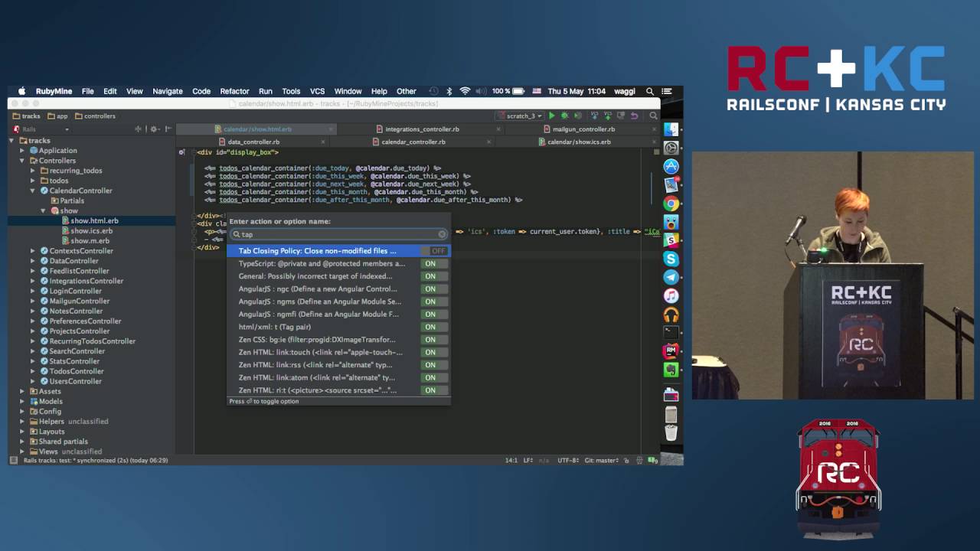Screen dimensions: 980x551
Task: Click the Spotlight search icon in the menu bar
Action: point(650,91)
